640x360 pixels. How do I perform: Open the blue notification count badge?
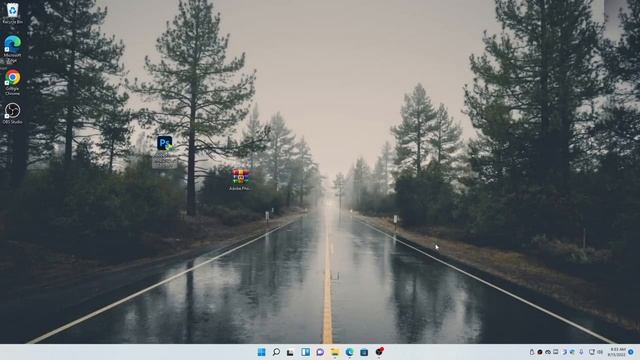[631, 352]
